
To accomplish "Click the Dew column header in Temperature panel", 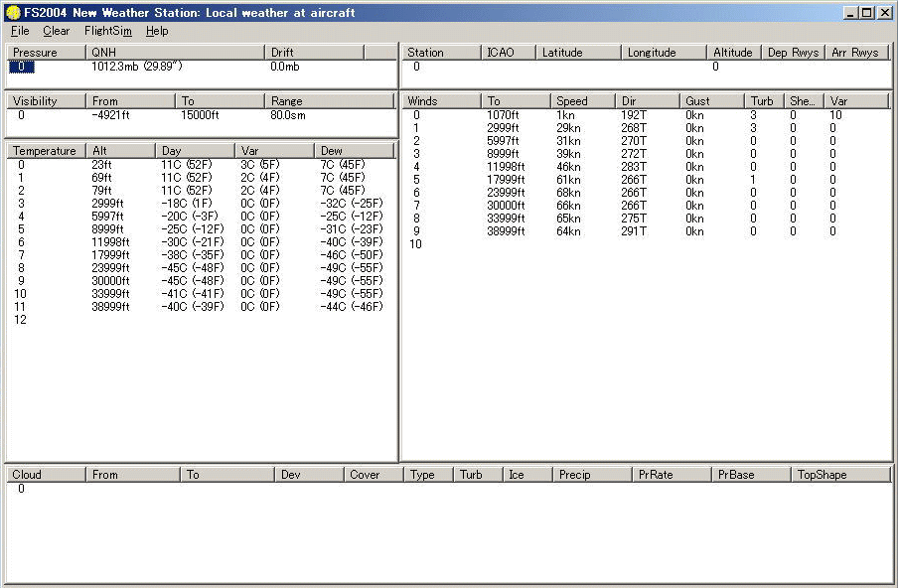I will tap(354, 151).
